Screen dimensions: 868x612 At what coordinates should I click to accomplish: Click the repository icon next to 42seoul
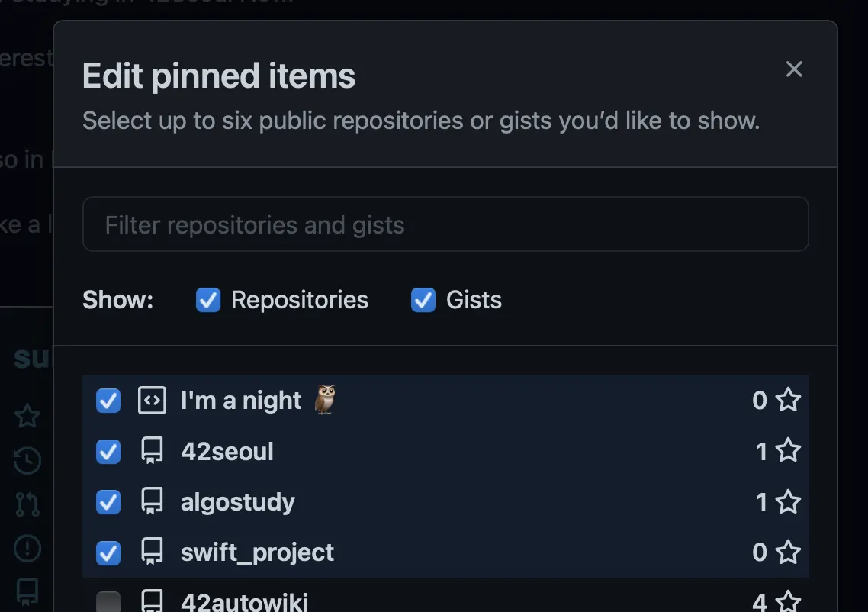152,451
